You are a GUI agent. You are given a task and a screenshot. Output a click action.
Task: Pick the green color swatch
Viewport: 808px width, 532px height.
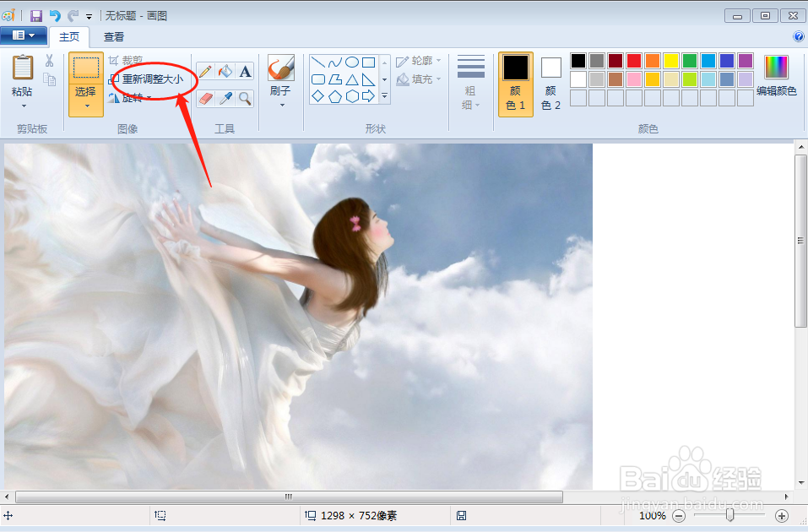pyautogui.click(x=690, y=61)
